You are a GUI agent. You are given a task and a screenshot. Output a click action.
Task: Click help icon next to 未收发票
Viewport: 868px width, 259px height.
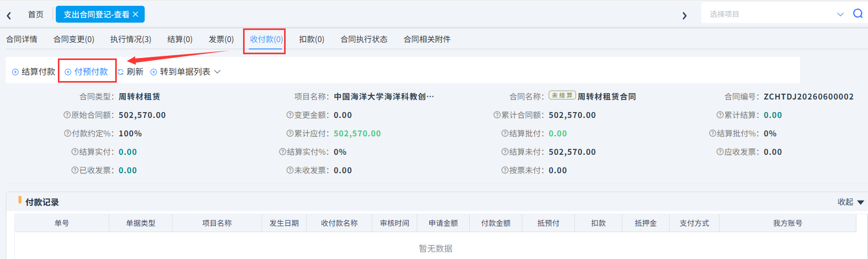[x=290, y=170]
